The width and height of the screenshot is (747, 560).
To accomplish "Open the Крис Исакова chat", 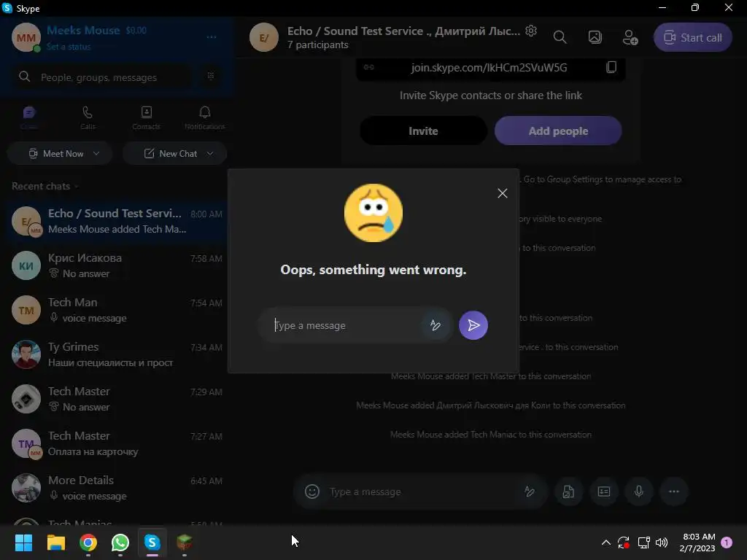I will [117, 265].
